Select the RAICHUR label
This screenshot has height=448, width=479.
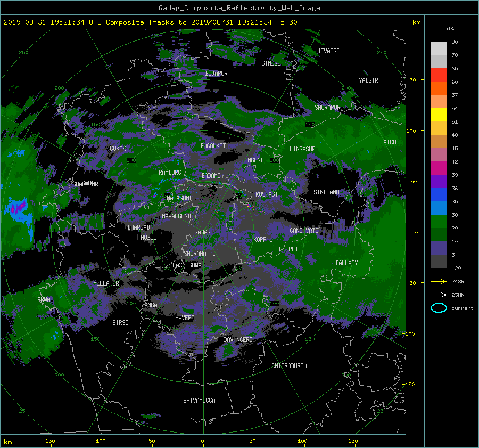391,142
